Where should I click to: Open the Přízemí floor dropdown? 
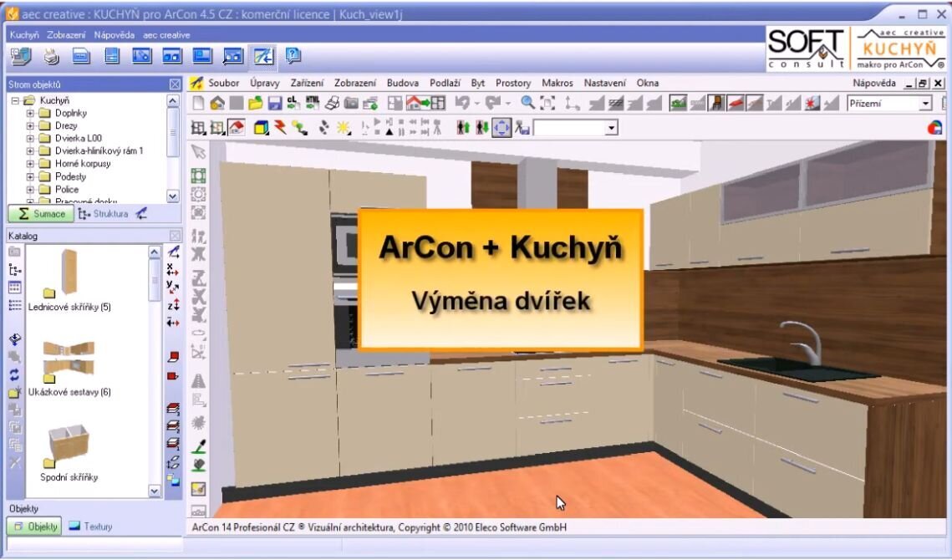(x=925, y=103)
